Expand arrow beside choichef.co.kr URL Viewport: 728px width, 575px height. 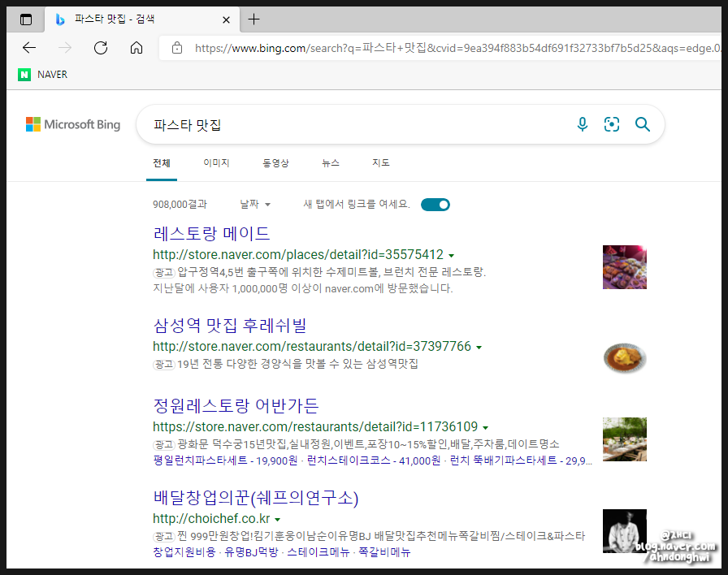tap(278, 519)
